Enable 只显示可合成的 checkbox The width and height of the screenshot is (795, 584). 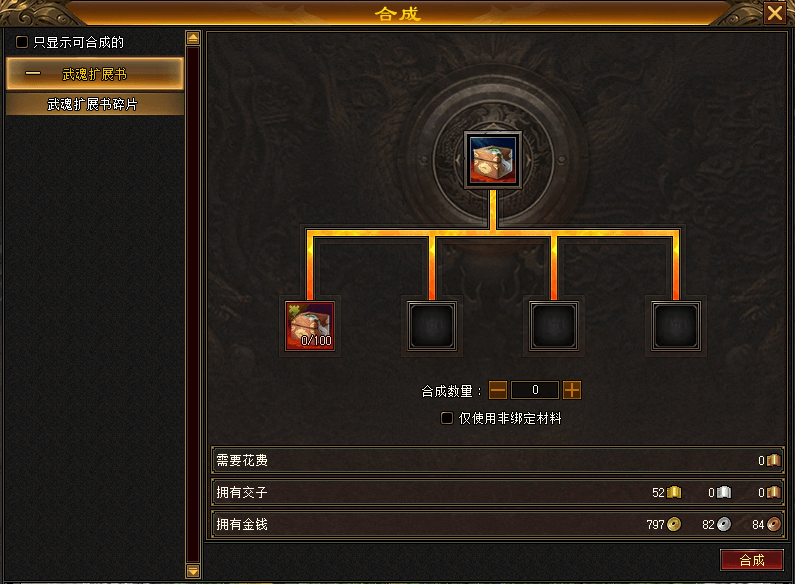point(22,42)
